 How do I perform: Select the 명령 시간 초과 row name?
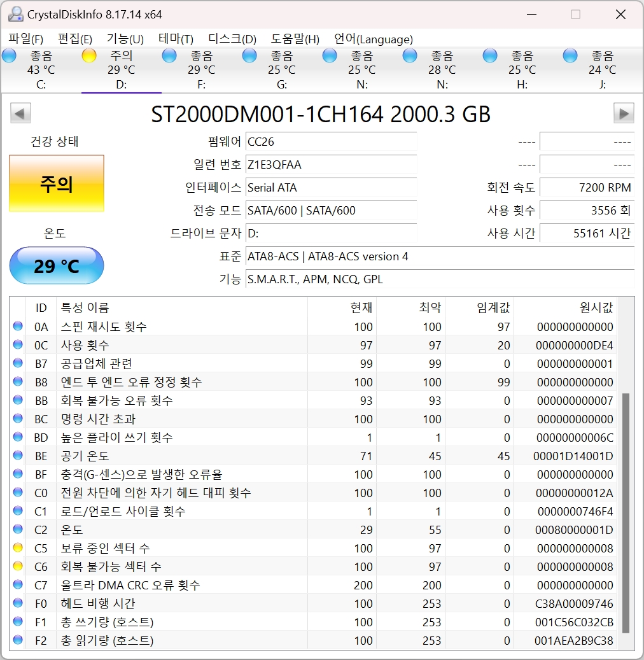[x=98, y=419]
